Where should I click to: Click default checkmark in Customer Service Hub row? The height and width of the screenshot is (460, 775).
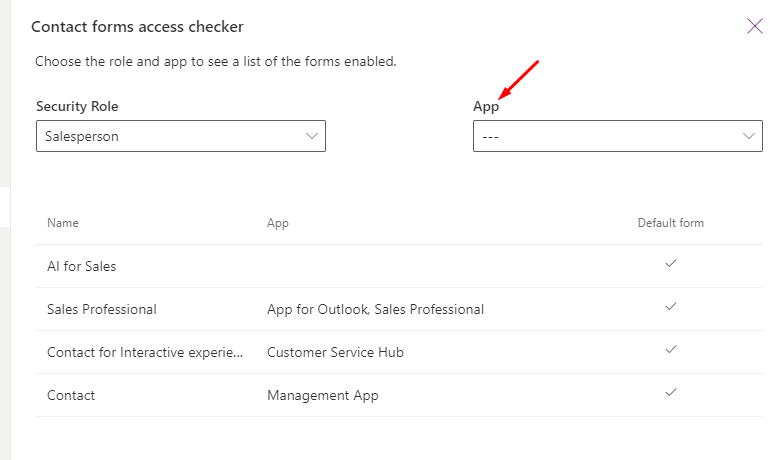coord(671,349)
